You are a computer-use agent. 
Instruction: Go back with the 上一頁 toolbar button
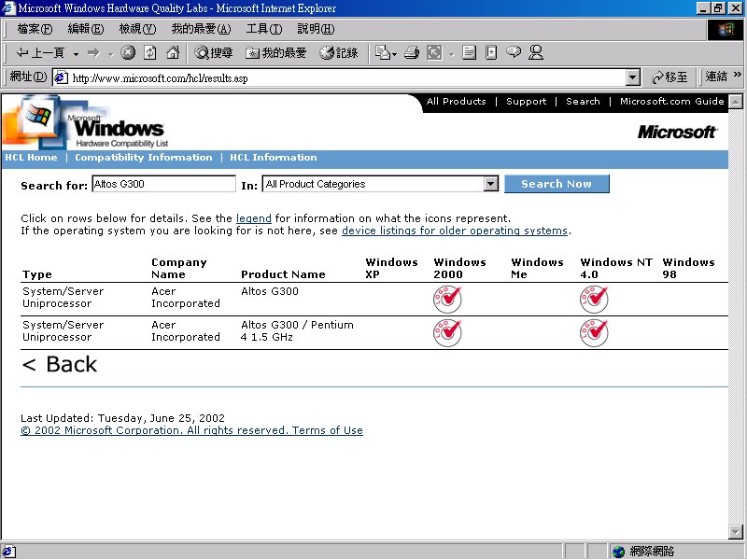click(x=40, y=52)
